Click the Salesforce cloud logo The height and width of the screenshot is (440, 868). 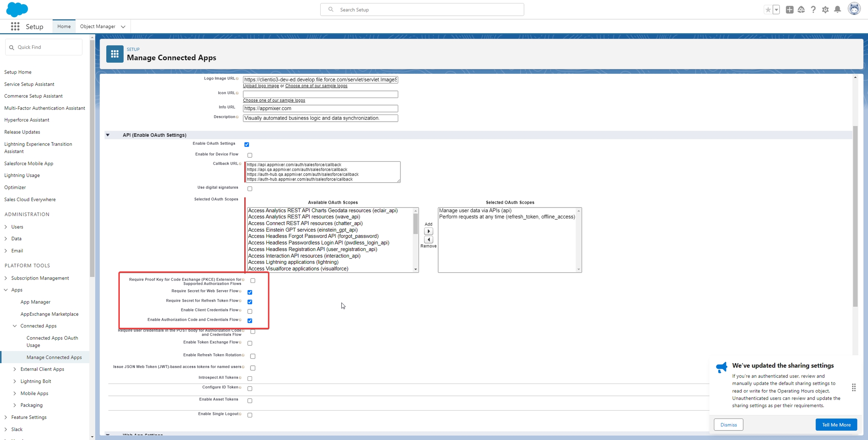(x=17, y=9)
